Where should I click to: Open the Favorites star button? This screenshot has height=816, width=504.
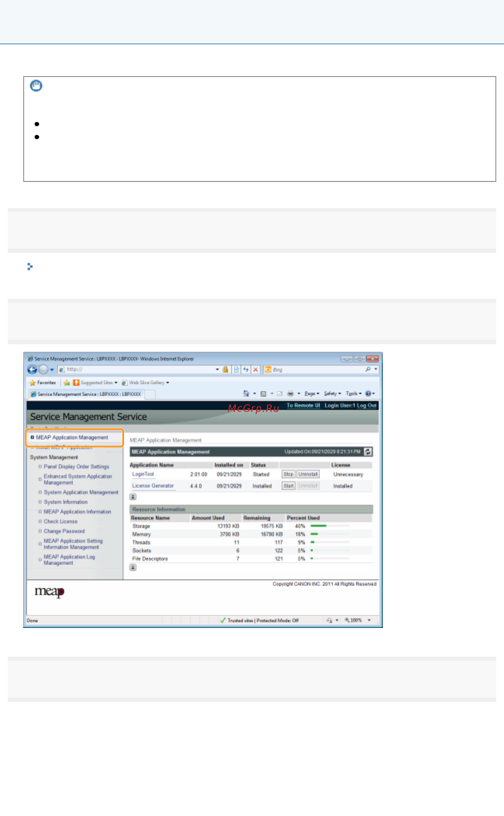(x=42, y=383)
